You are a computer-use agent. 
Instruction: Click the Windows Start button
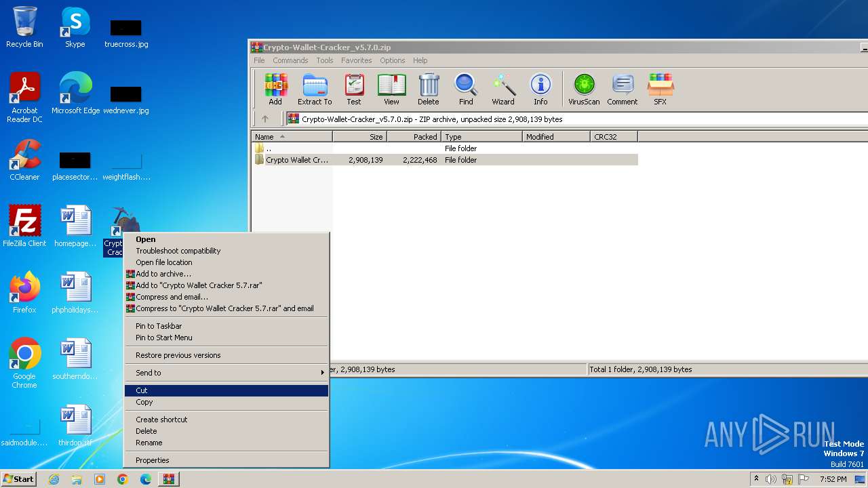point(18,479)
